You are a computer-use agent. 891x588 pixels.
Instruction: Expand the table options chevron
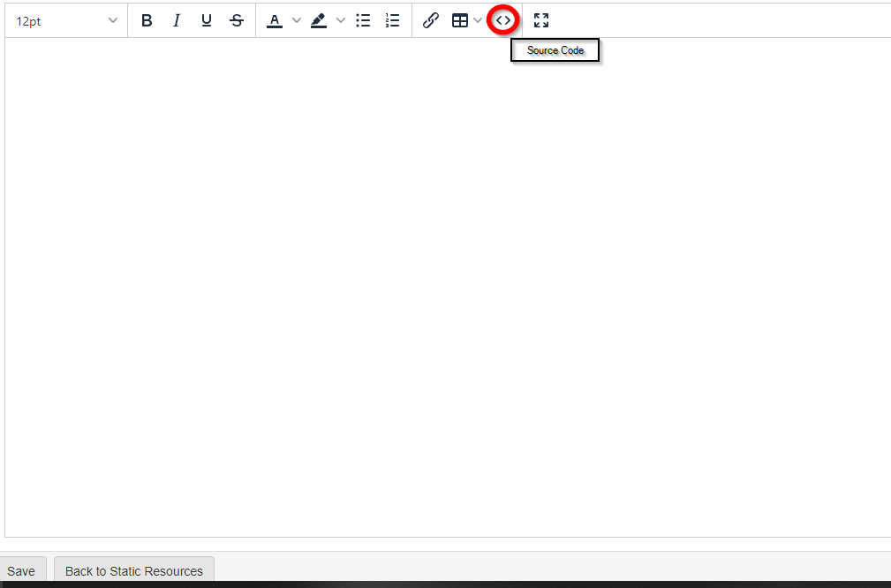(479, 20)
